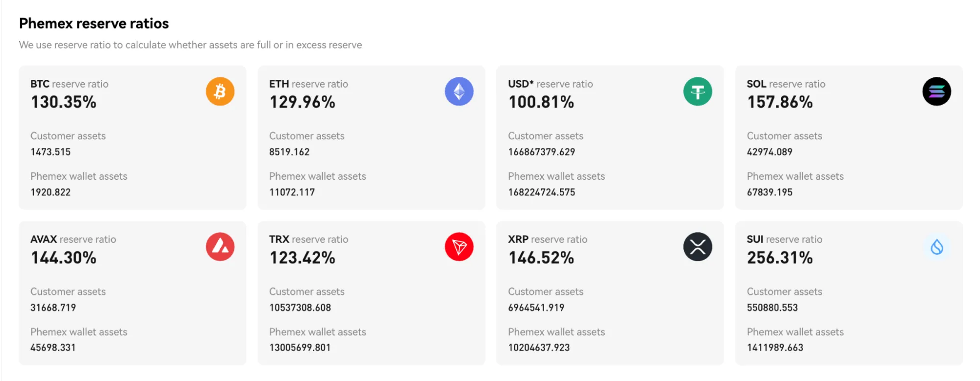Click the BTC reserve ratio label
This screenshot has width=980, height=381.
coord(69,84)
